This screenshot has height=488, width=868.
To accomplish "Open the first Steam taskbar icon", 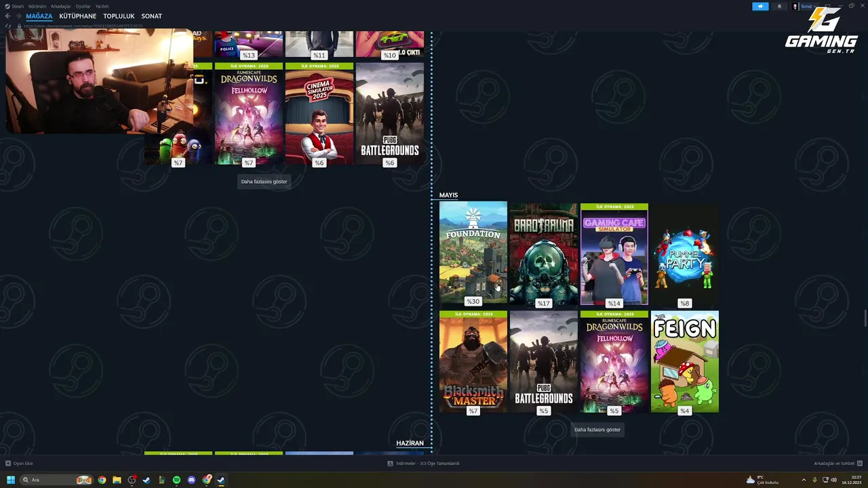I will (146, 480).
